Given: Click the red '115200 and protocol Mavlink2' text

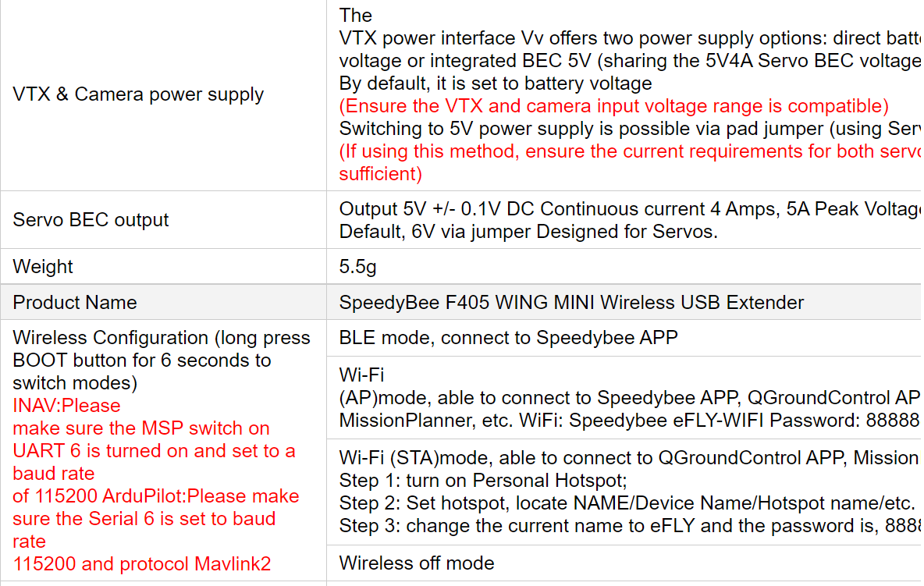Looking at the screenshot, I should 142,563.
